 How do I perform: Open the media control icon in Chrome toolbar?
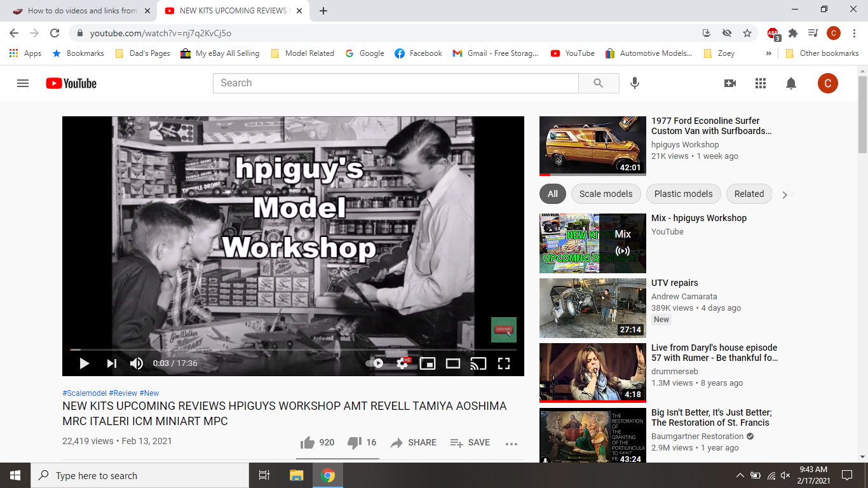813,33
